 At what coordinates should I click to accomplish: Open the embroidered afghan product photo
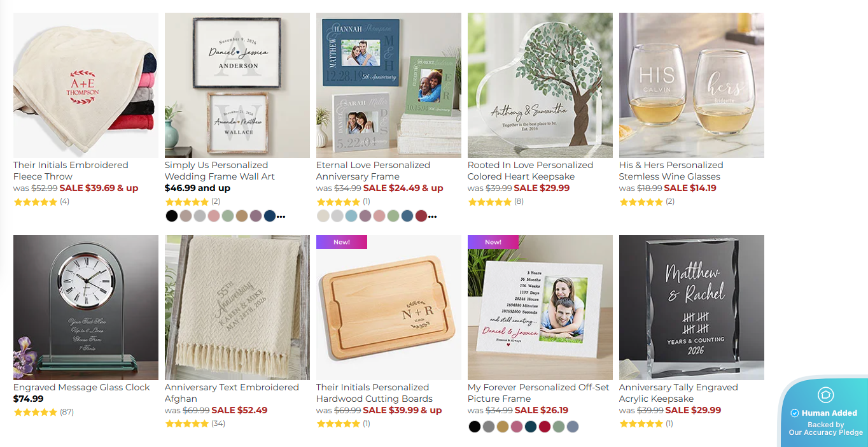[237, 308]
